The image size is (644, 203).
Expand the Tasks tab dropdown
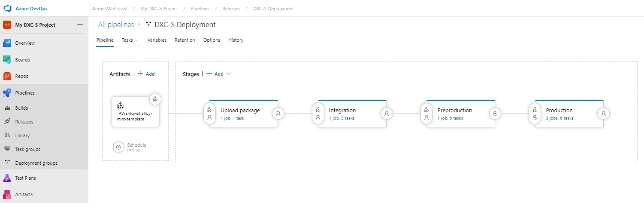[130, 40]
